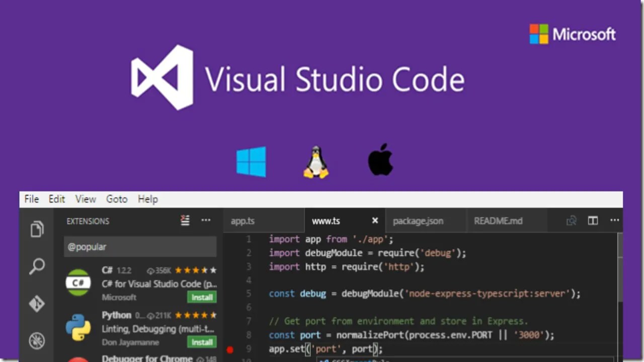Switch to the README.md tab
The image size is (644, 362).
498,221
